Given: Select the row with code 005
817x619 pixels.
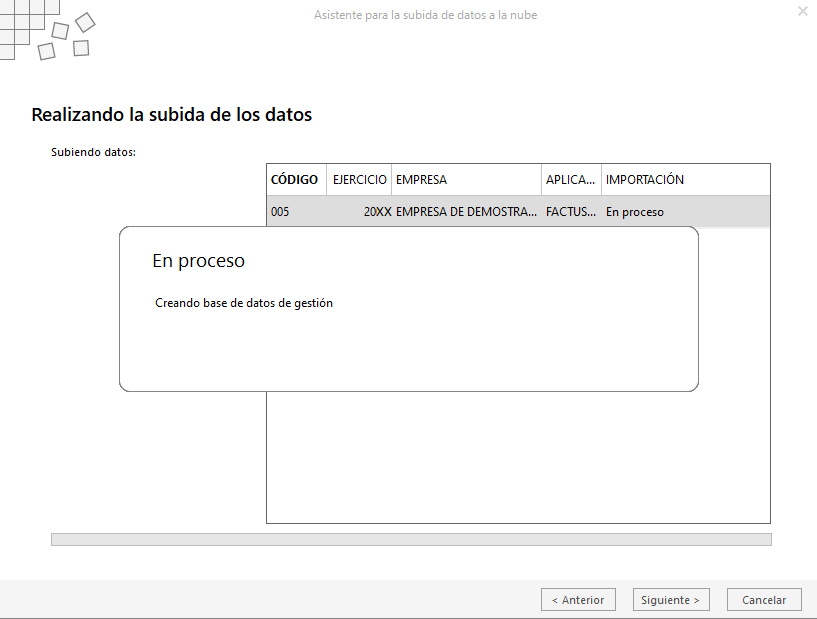Looking at the screenshot, I should [518, 212].
